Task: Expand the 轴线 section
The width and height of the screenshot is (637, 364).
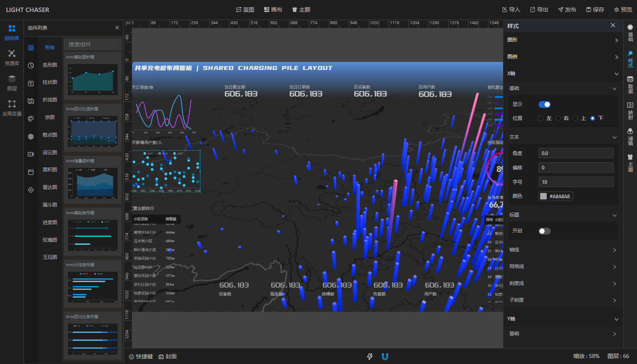Action: 563,250
